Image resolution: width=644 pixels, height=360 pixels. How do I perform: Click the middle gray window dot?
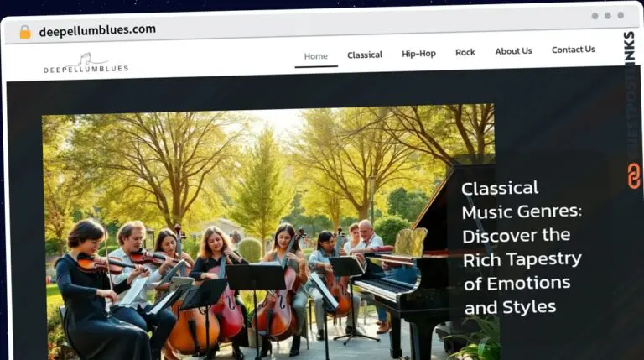[x=607, y=16]
